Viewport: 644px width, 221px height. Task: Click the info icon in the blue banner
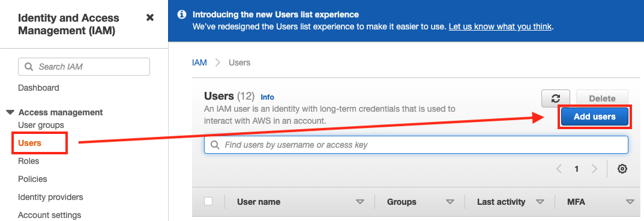click(181, 15)
